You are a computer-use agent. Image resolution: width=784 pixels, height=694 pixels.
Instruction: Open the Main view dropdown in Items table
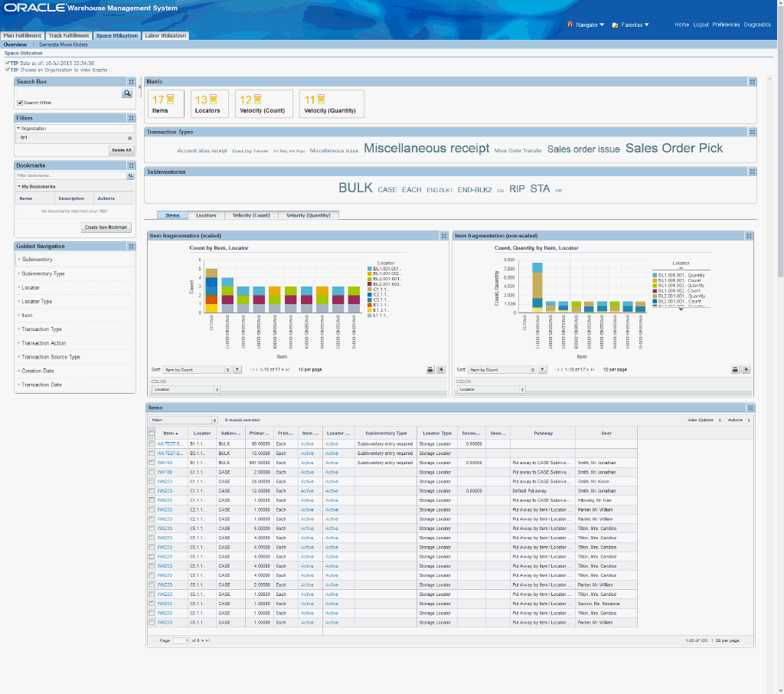point(184,421)
